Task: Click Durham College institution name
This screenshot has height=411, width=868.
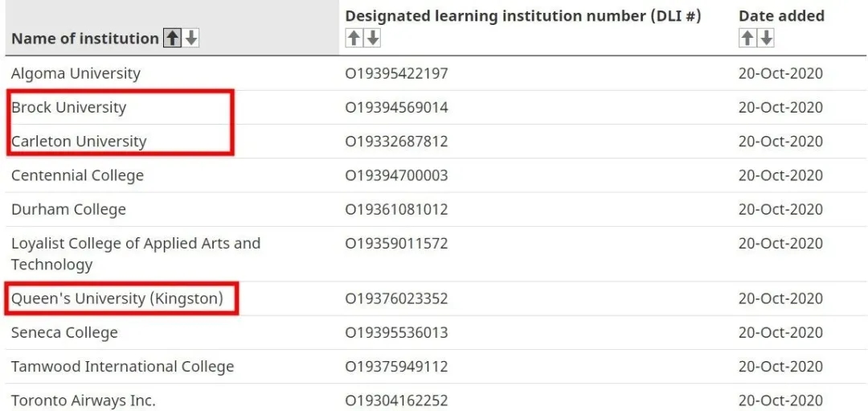Action: (68, 210)
